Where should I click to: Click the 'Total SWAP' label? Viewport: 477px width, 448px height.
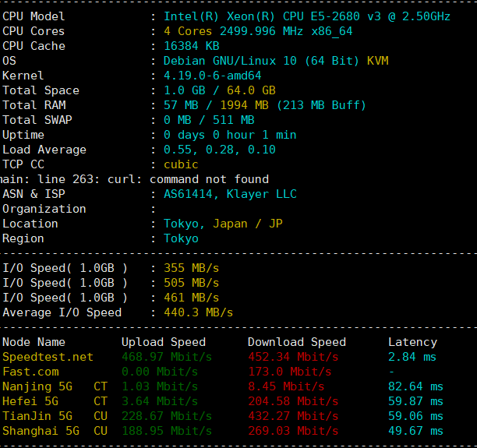pyautogui.click(x=37, y=120)
